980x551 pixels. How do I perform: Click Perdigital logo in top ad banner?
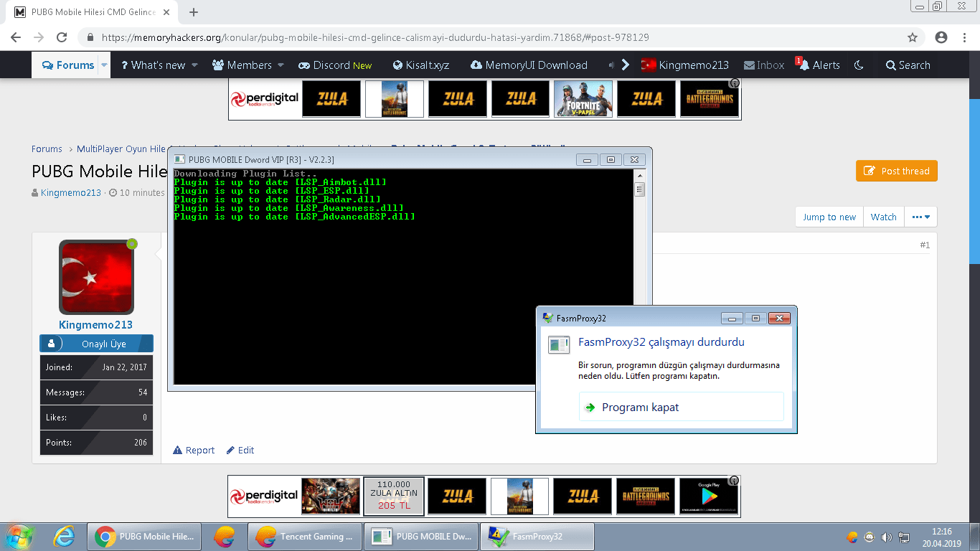click(265, 99)
